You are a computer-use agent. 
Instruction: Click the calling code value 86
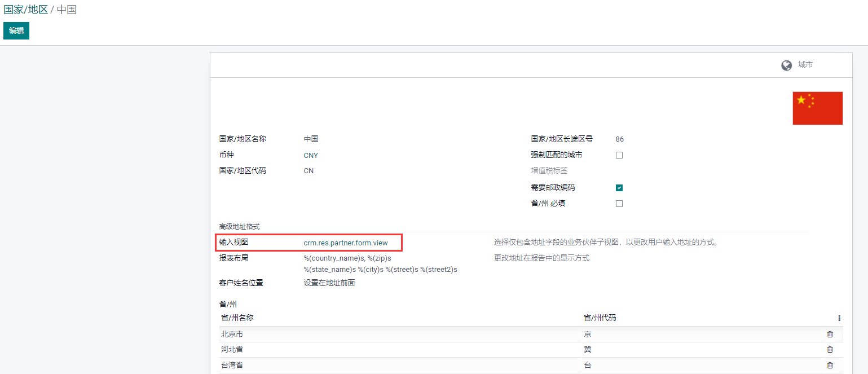[620, 139]
